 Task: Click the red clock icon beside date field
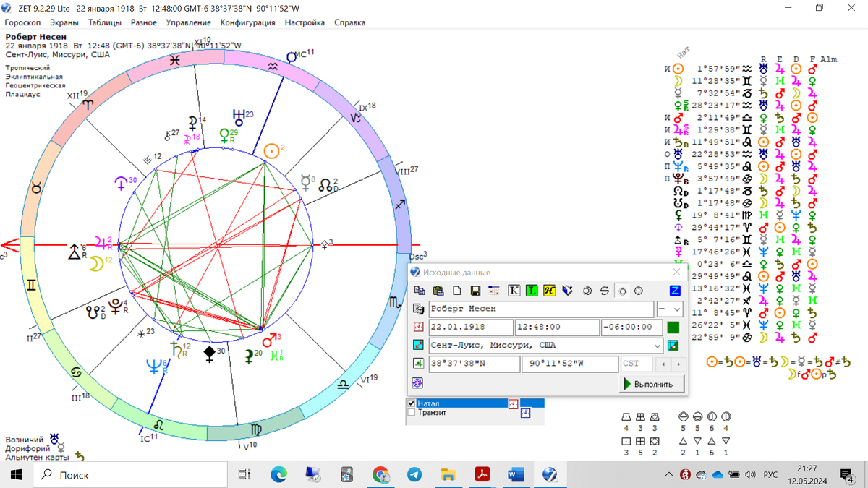click(x=418, y=328)
